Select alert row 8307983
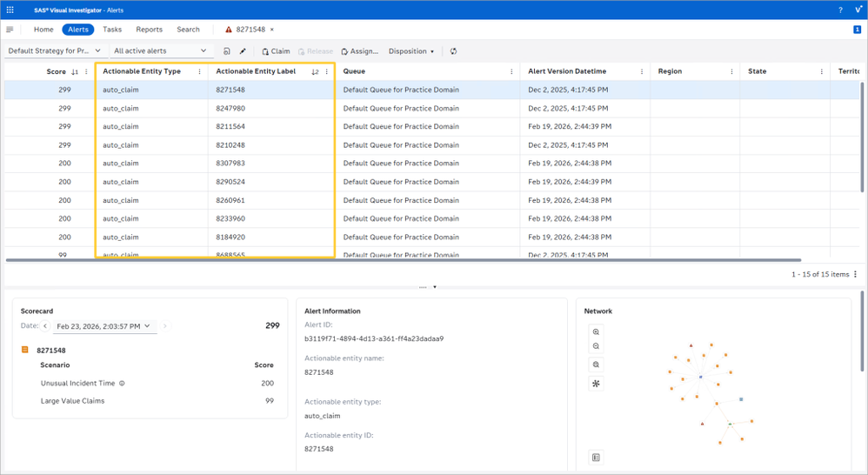This screenshot has width=868, height=475. tap(431, 164)
